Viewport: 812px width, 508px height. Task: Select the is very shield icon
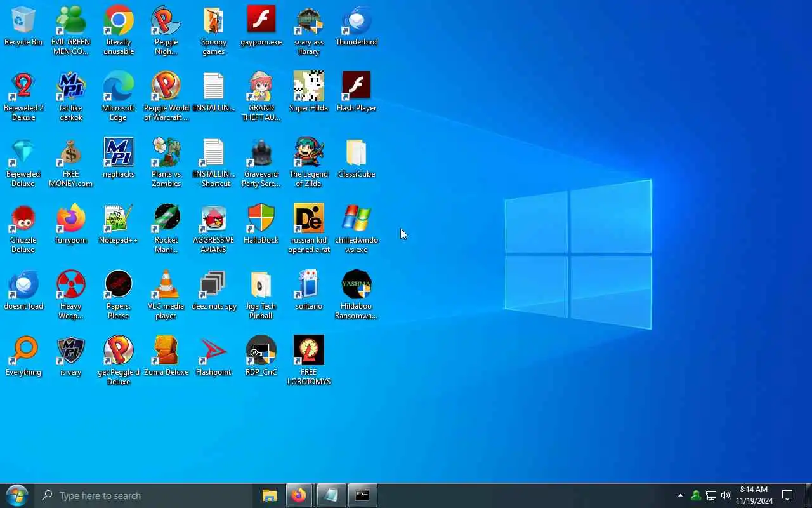coord(71,357)
